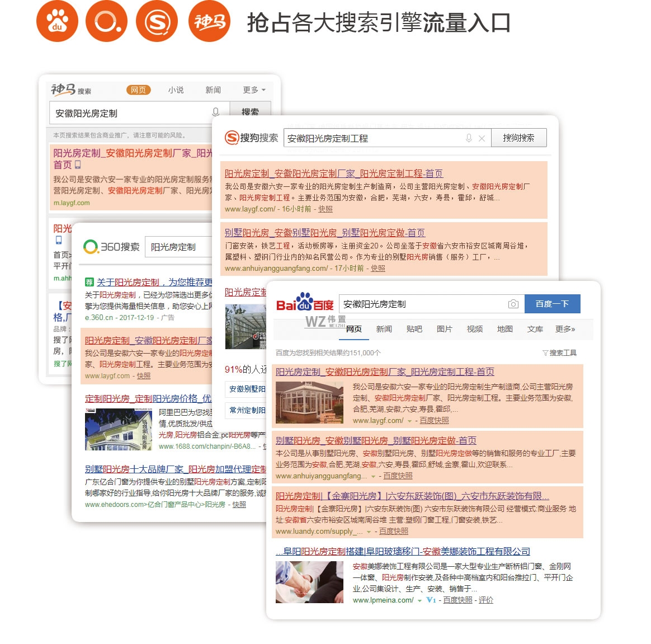Clear Sogou search with the X icon

(482, 138)
